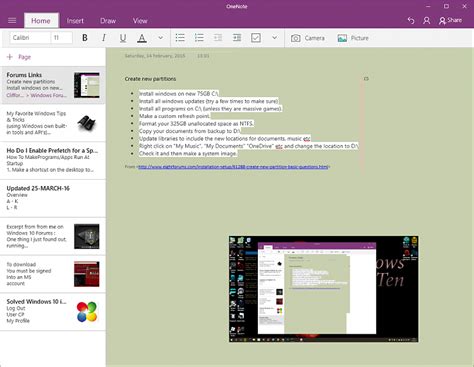Apply numbered list formatting
474x367 pixels.
coord(199,38)
